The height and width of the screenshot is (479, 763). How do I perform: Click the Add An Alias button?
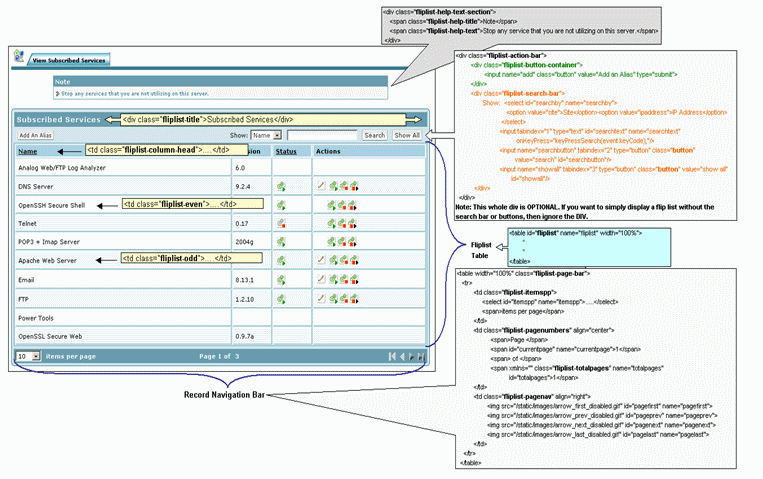(35, 135)
